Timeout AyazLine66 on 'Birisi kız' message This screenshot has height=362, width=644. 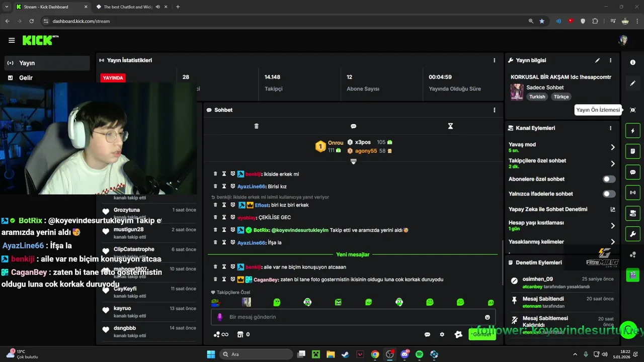pos(224,187)
